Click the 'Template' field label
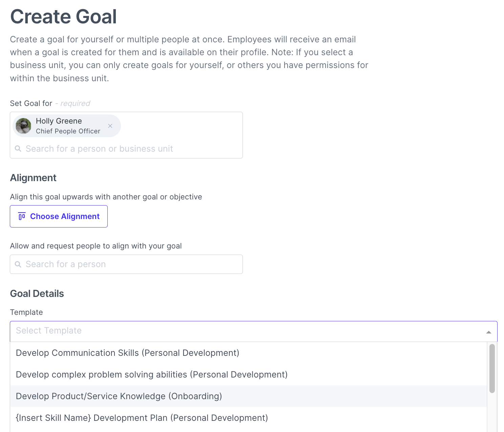The image size is (504, 432). 26,312
